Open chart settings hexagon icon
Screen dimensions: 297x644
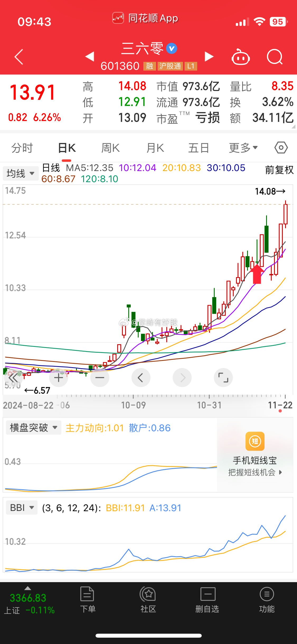(281, 148)
